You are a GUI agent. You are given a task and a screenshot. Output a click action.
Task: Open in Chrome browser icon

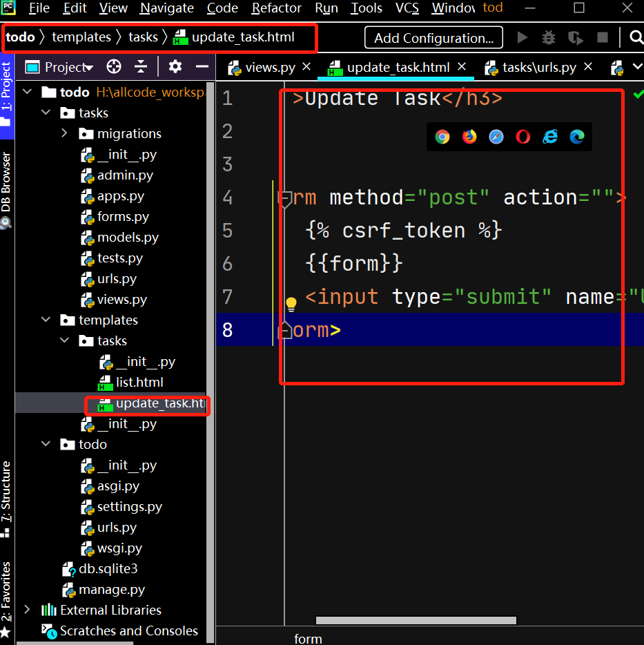click(x=442, y=137)
